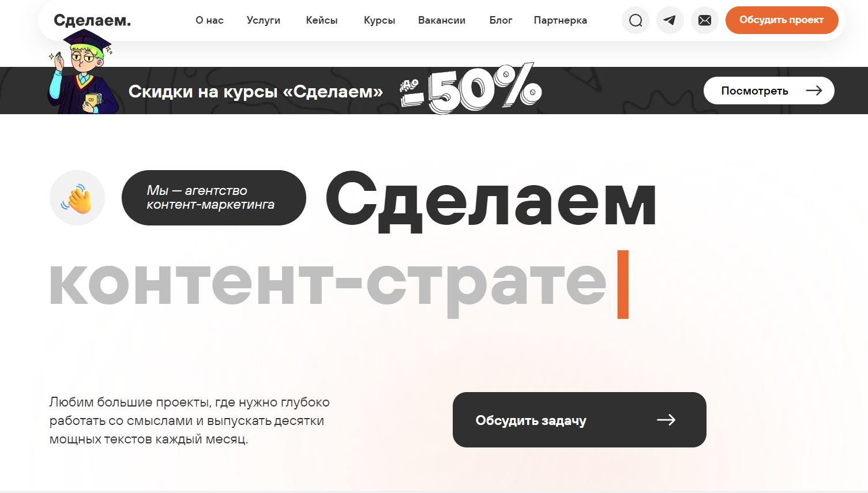Click the Посмотреть banner button
Viewport: 868px width, 493px height.
769,91
